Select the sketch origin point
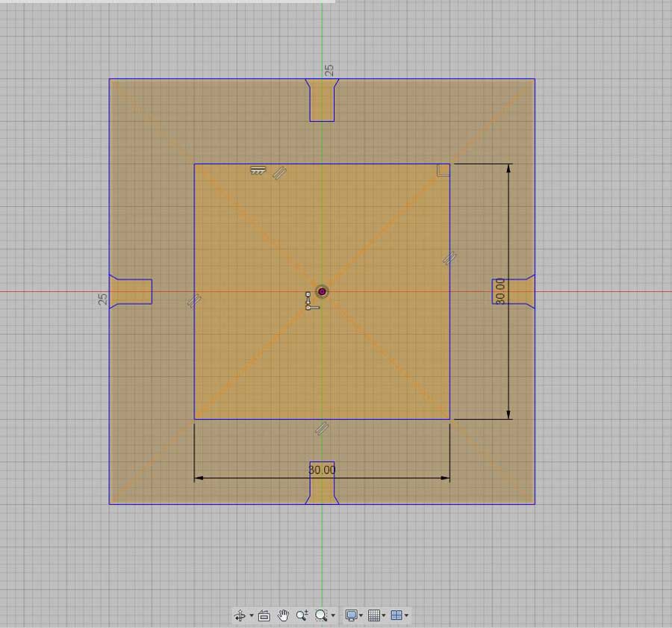This screenshot has height=628, width=672. [322, 291]
